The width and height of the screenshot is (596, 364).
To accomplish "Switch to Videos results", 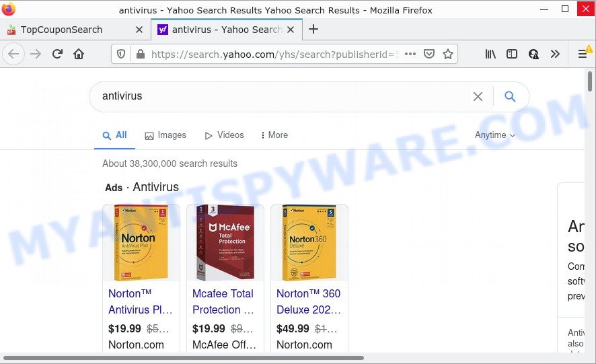I will pos(224,135).
